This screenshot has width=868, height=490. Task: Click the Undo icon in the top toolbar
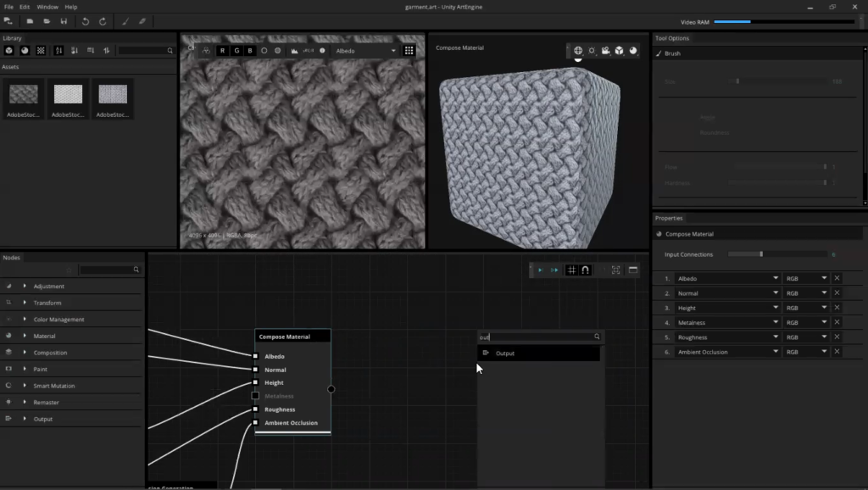86,21
